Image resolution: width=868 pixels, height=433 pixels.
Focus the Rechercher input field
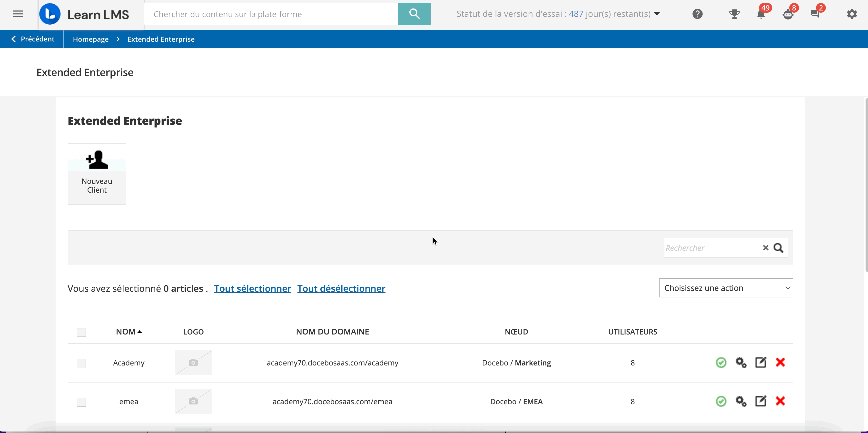712,248
